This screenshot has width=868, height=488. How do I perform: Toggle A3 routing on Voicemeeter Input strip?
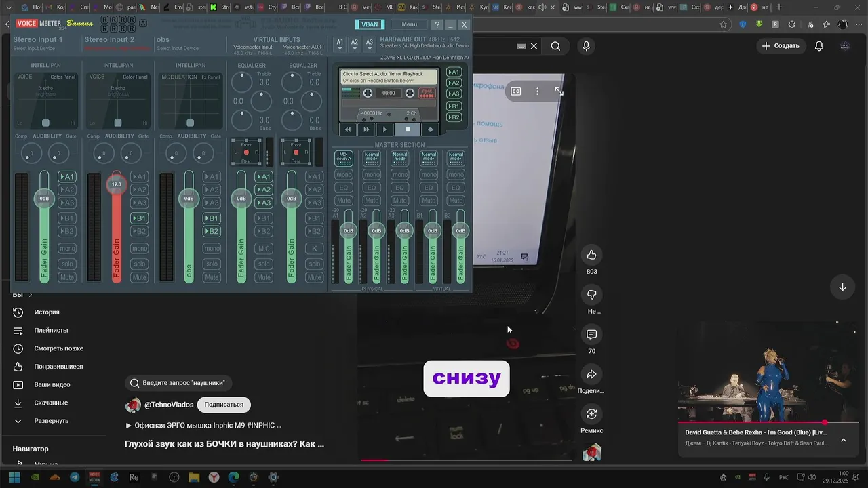point(264,203)
